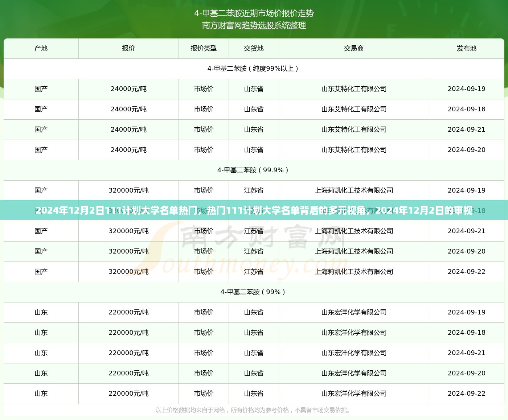
Task: Click the 产地 column header
Action: click(x=41, y=48)
